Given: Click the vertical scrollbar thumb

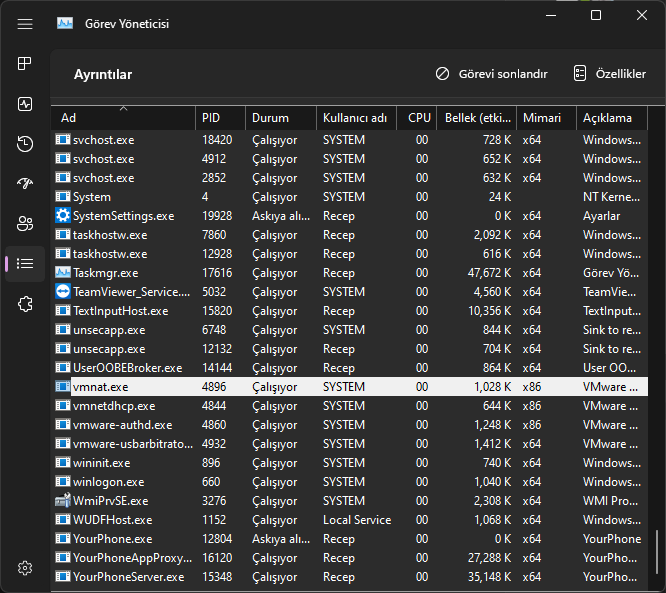Looking at the screenshot, I should 657,552.
